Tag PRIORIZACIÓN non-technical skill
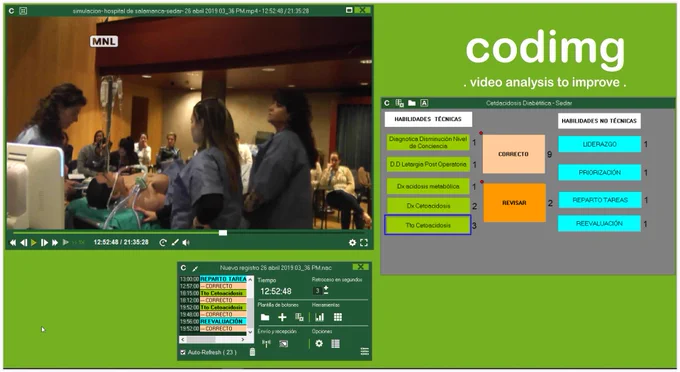The image size is (680, 372). click(x=599, y=173)
